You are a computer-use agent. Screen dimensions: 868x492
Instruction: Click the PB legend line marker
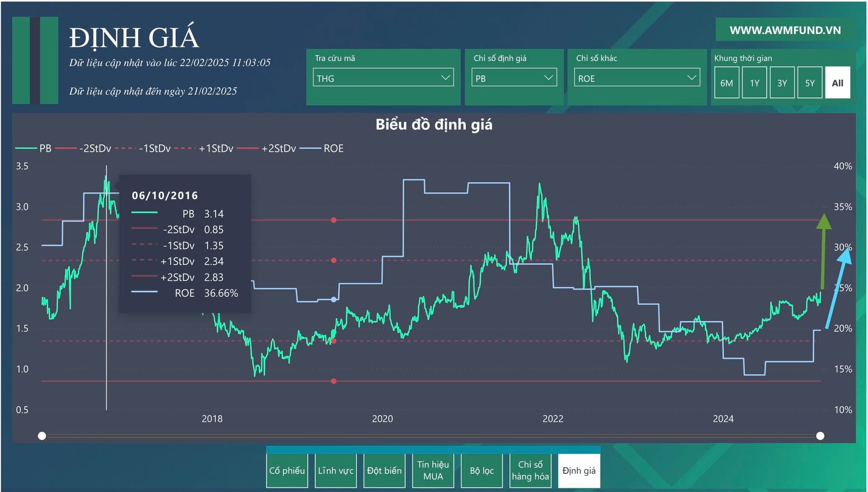point(26,148)
